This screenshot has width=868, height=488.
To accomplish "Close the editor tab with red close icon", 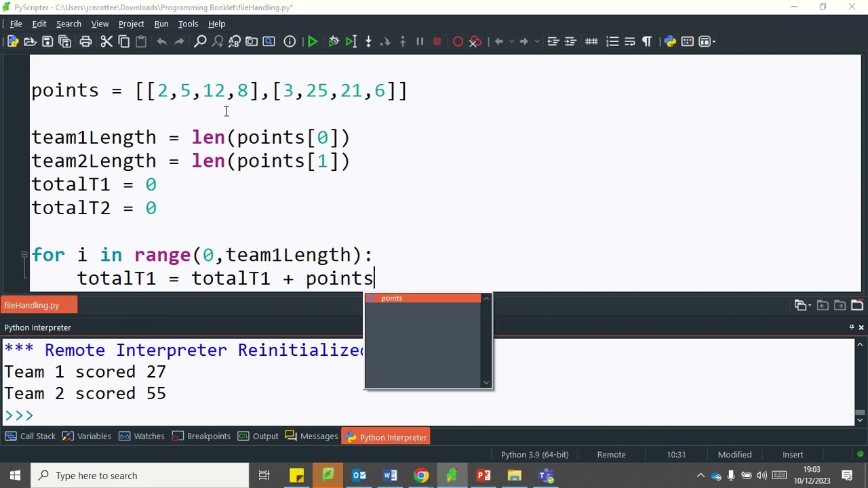I will pos(856,305).
